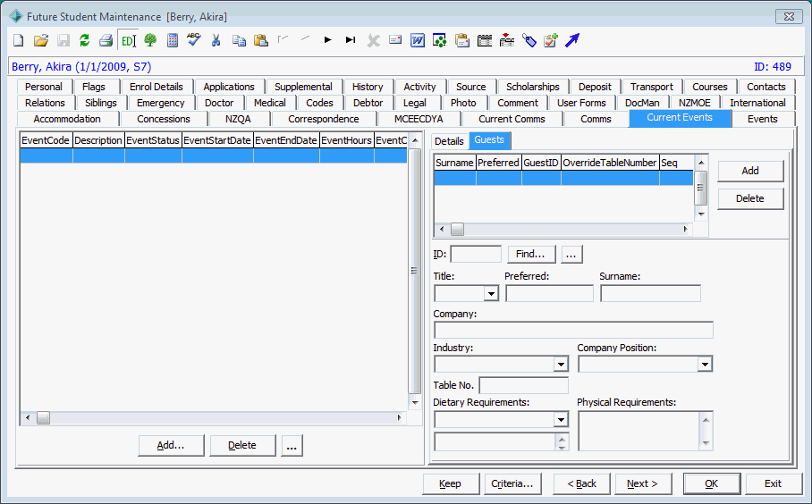Click the Exit button
The image size is (812, 504).
pos(774,483)
